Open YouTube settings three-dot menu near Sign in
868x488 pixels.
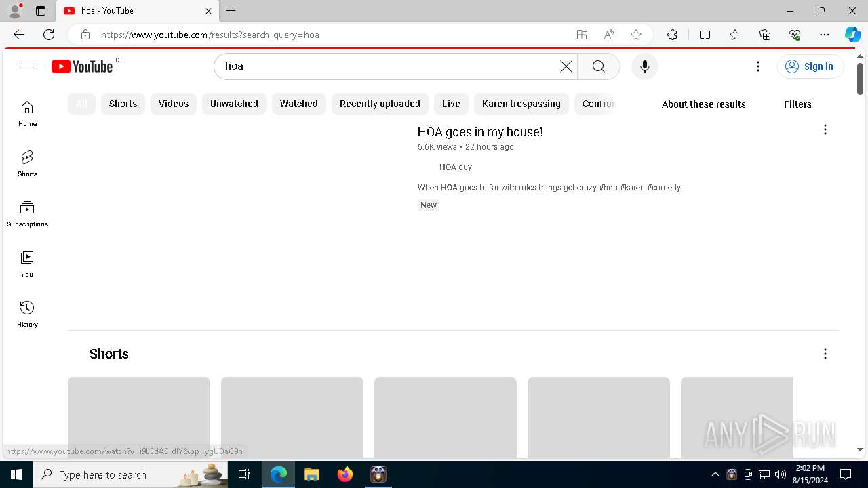(758, 66)
